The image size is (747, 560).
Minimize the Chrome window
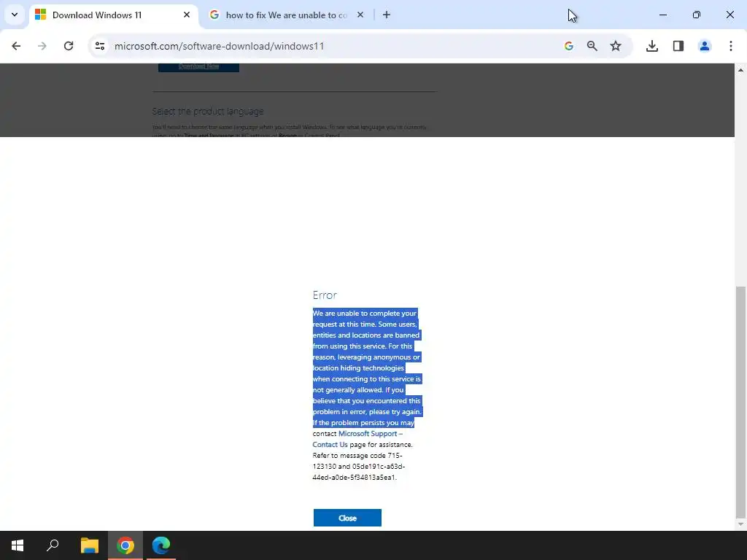tap(662, 15)
